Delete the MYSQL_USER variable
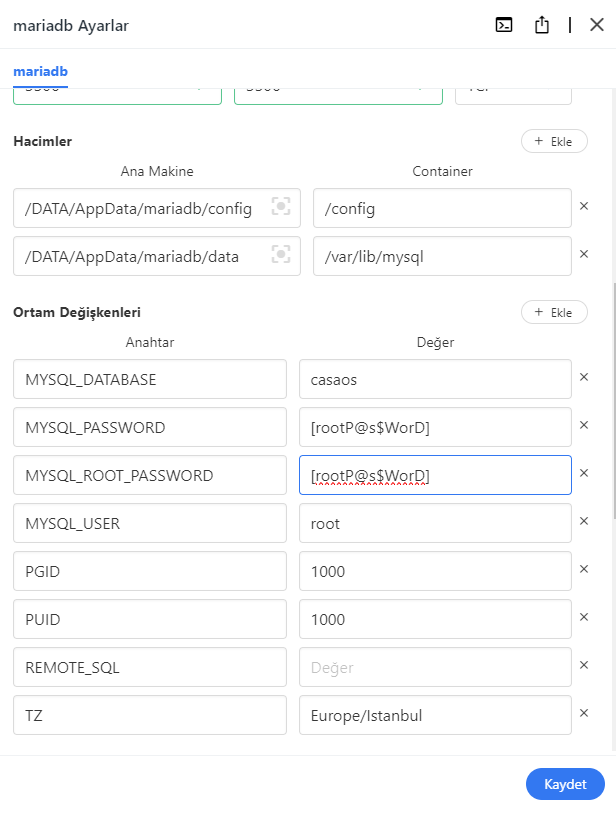Screen dimensions: 616x815 coord(584,521)
